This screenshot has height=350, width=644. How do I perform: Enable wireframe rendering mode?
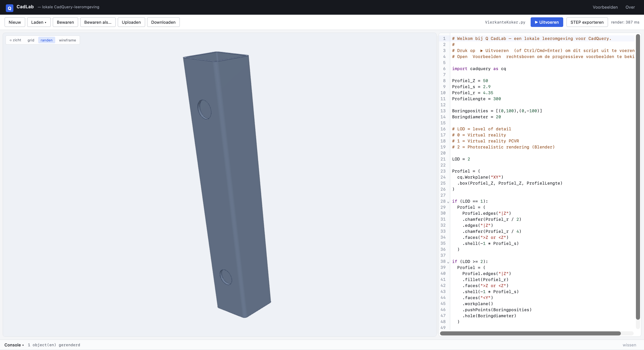pyautogui.click(x=67, y=40)
